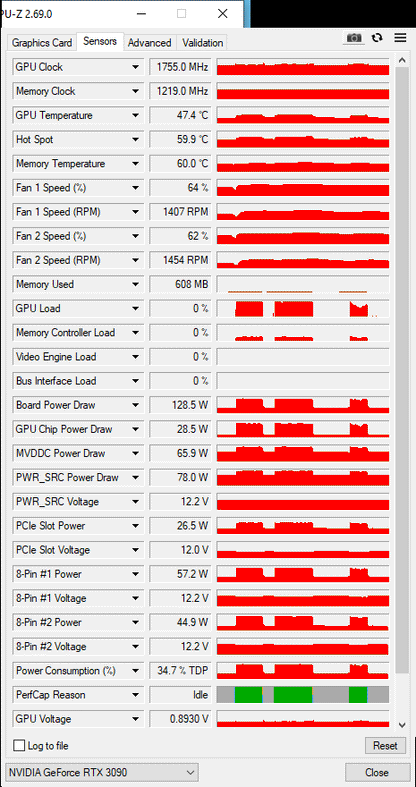Click the Memory Used history graph
416x787 pixels.
coord(303,284)
